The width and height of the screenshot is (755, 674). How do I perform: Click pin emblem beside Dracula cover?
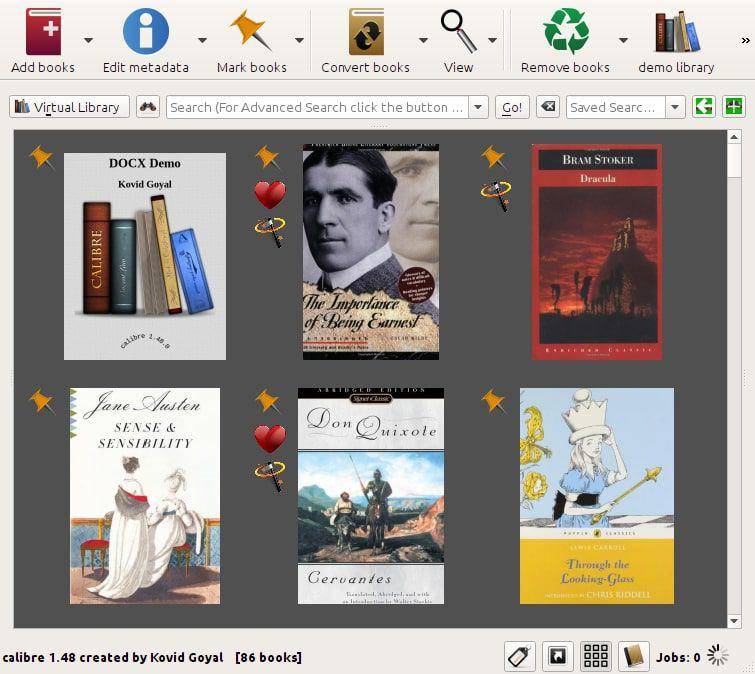pyautogui.click(x=494, y=157)
